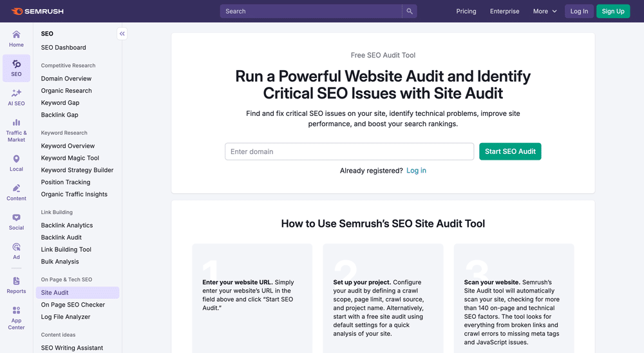The image size is (644, 353).
Task: Click the Start SEO Audit button
Action: click(510, 151)
